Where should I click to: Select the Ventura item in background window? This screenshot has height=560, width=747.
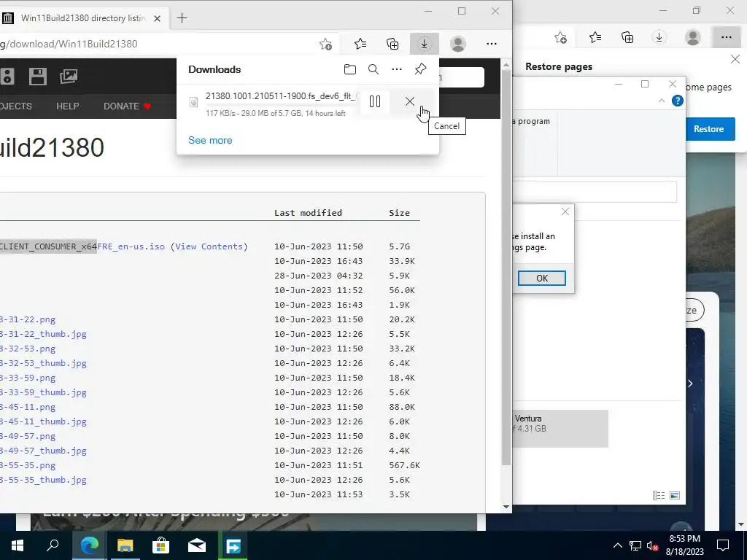point(560,428)
